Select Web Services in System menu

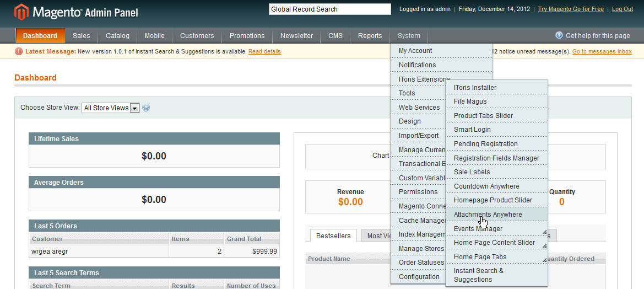(x=418, y=108)
